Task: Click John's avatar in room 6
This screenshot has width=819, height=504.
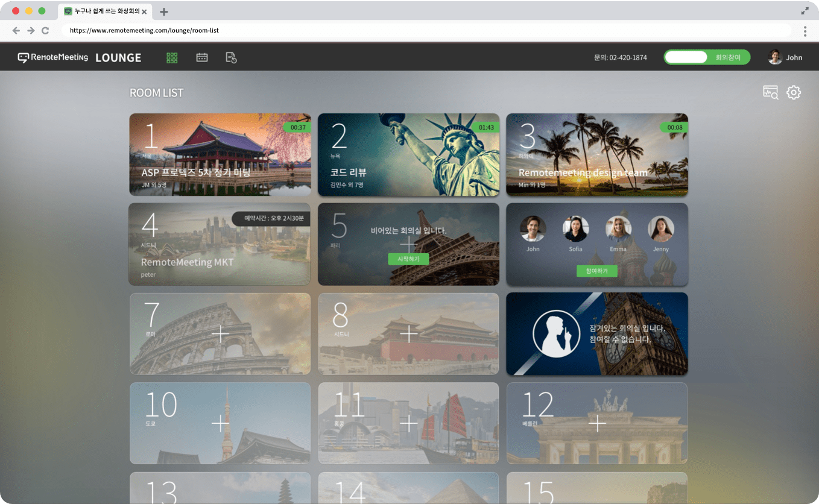Action: pos(533,228)
